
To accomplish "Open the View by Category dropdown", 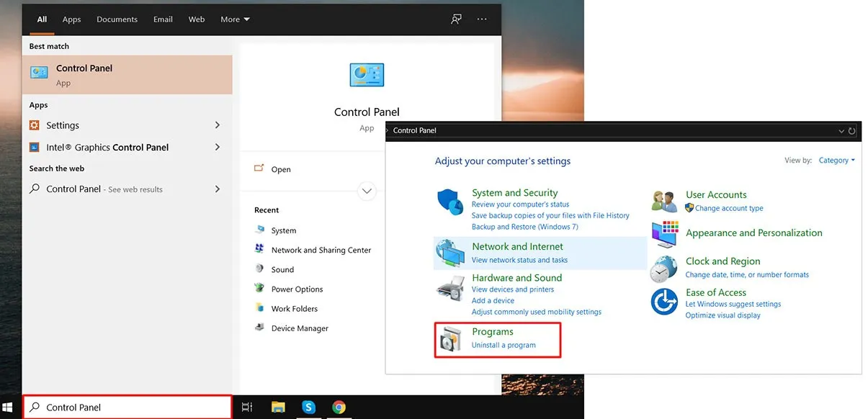I will coord(836,161).
